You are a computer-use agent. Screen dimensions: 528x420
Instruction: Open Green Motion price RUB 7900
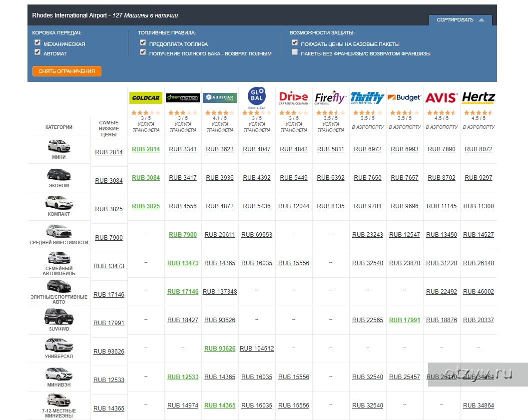183,235
